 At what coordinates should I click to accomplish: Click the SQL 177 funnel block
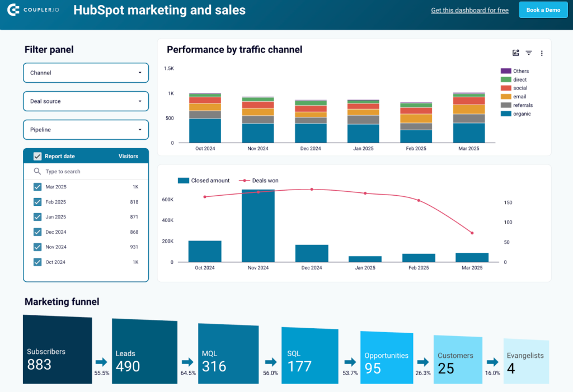coord(310,356)
